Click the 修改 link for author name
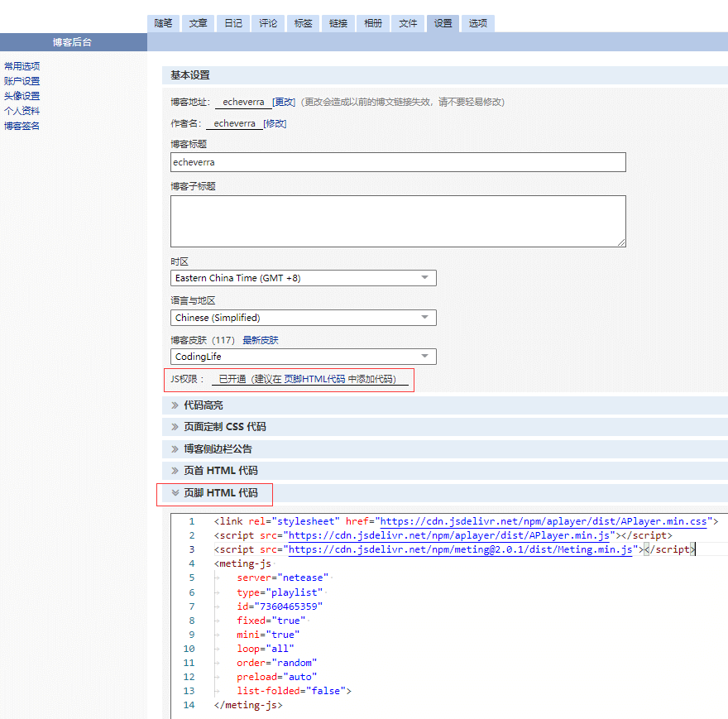 point(275,123)
